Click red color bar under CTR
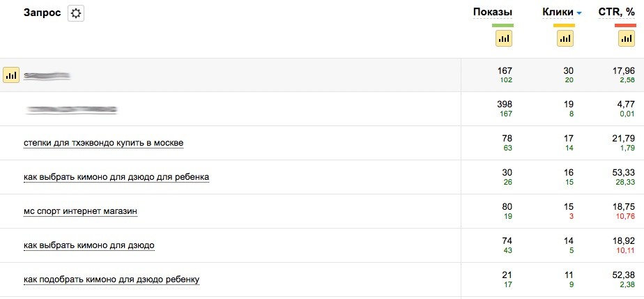Screen dimensions: 644x299 tap(625, 25)
